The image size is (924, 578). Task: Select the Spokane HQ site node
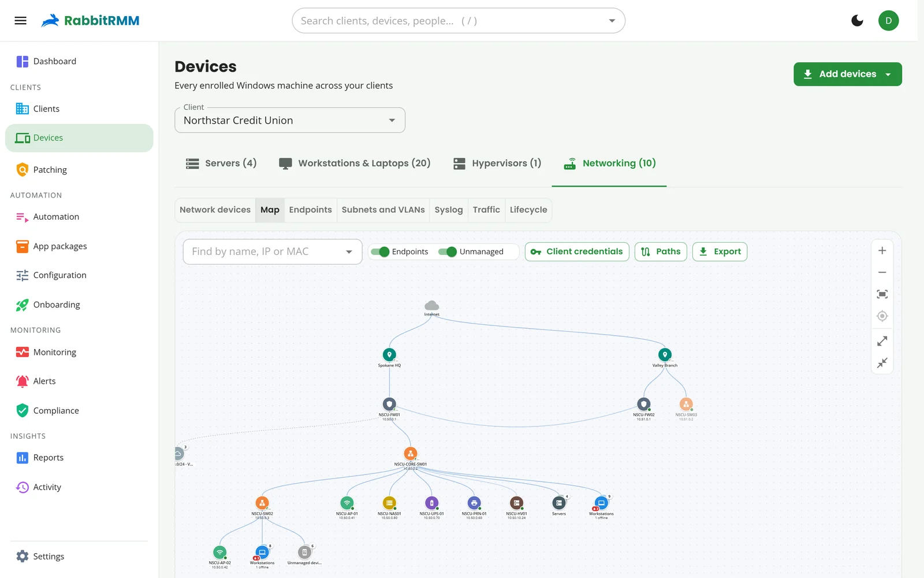[389, 355]
